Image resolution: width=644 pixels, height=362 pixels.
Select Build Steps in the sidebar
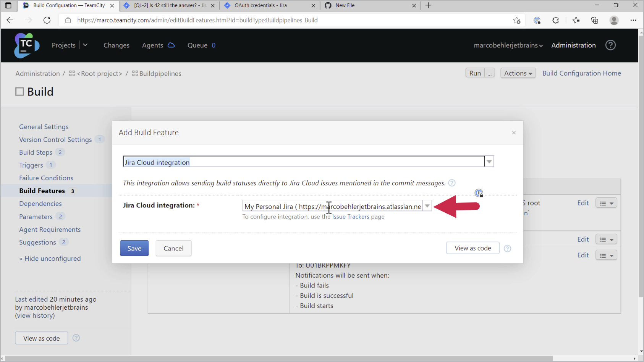click(36, 152)
